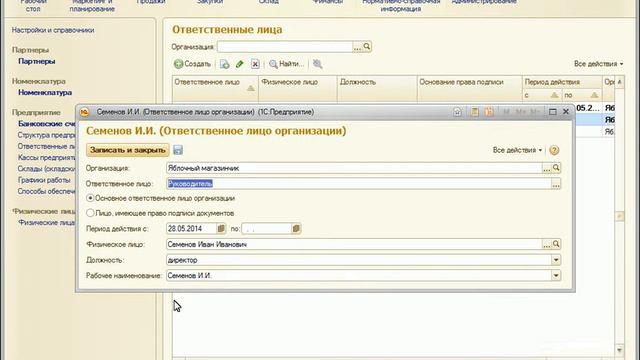Click Настройки и справочники heading link
Image resolution: width=640 pixels, height=360 pixels.
pyautogui.click(x=53, y=30)
